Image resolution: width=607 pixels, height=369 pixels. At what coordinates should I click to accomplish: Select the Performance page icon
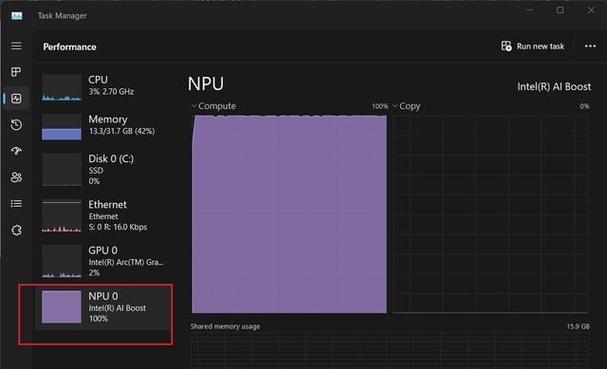[16, 98]
